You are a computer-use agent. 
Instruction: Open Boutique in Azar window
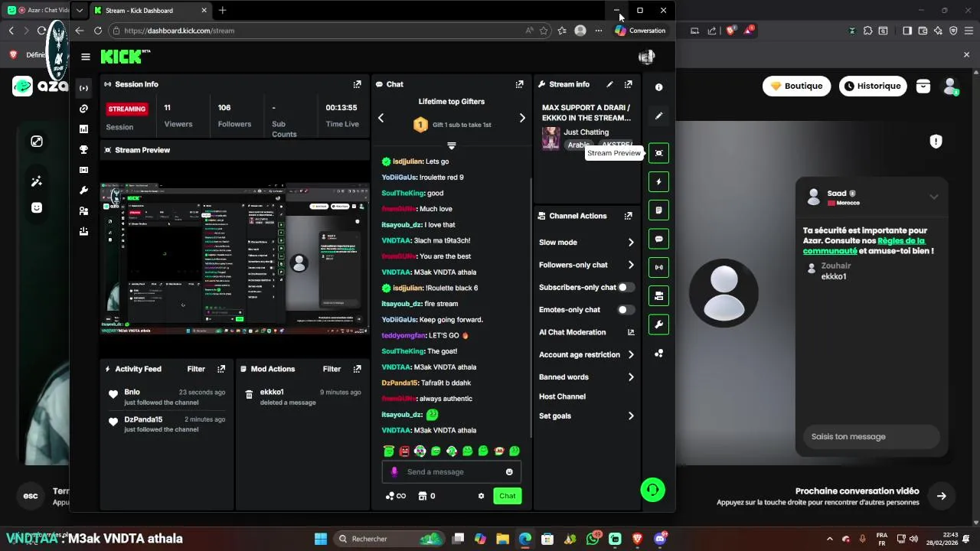[x=797, y=86]
